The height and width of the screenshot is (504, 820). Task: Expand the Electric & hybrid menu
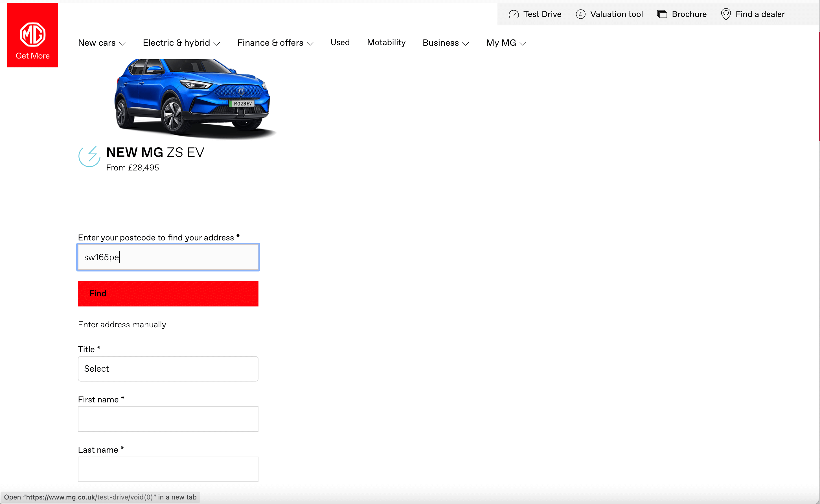[x=182, y=43]
